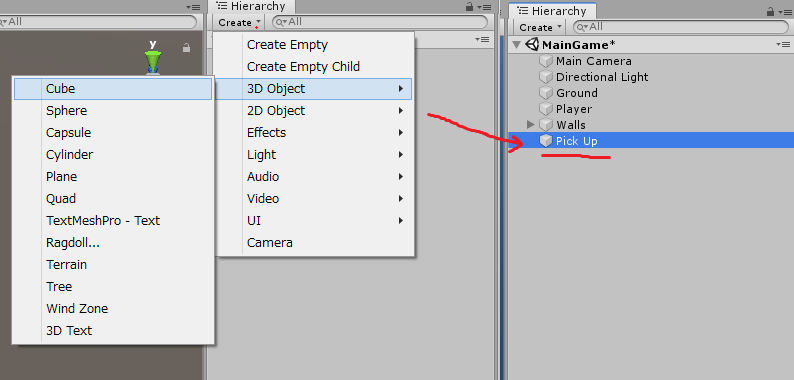The image size is (794, 380).
Task: Select the MainGame* scene row
Action: coord(651,45)
